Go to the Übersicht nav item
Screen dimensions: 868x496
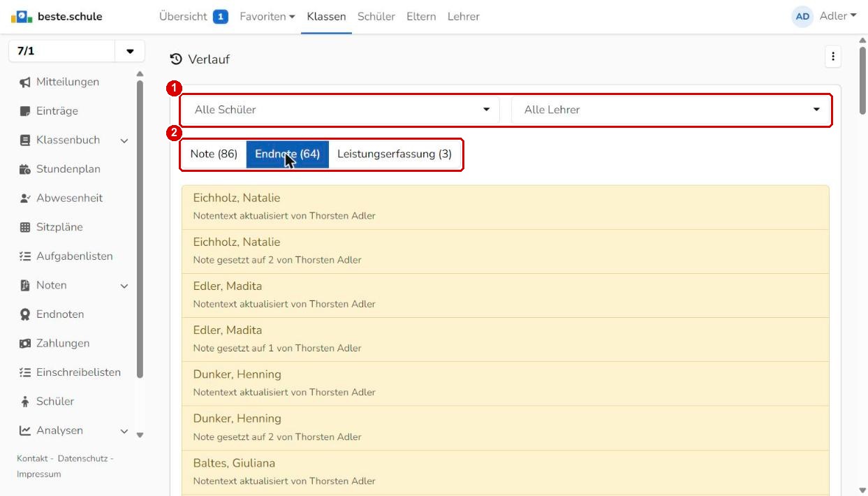point(183,16)
